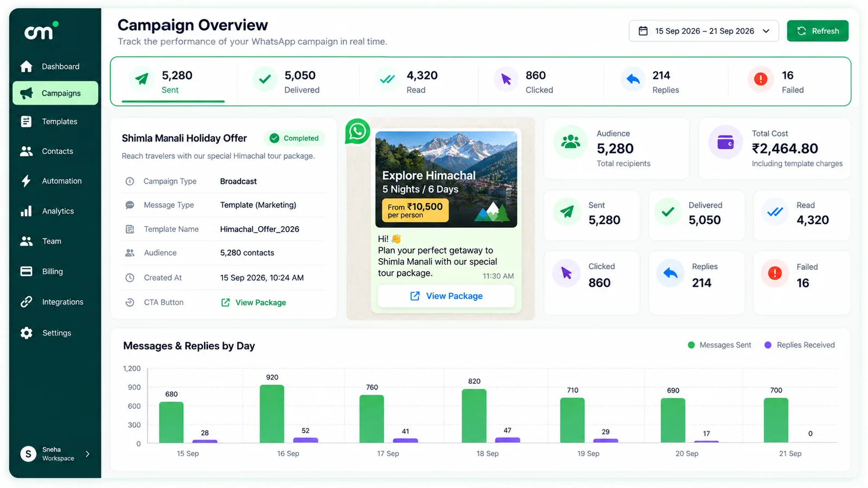Click the 5,280 contacts audience value
Screen dimensions: 868x488
[247, 253]
